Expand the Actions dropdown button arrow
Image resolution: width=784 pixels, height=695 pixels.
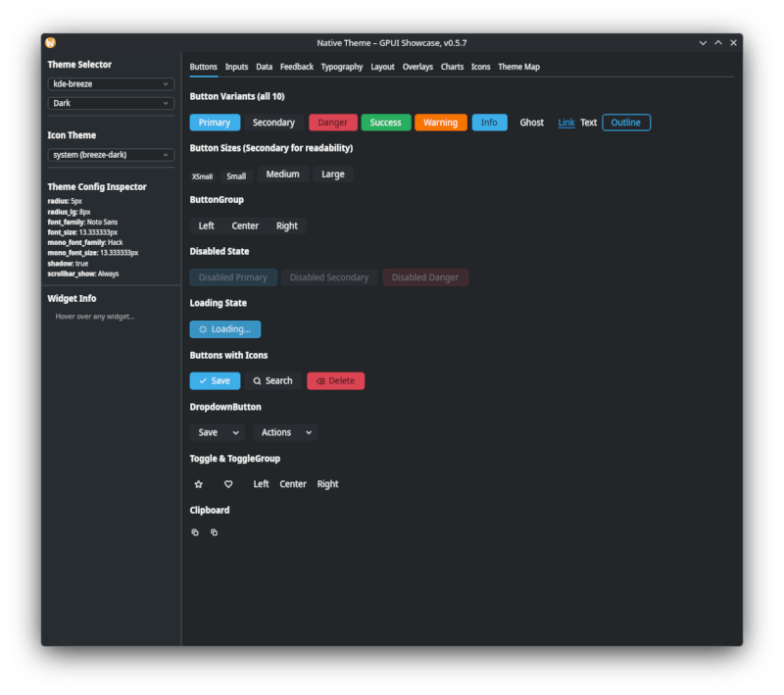click(309, 433)
